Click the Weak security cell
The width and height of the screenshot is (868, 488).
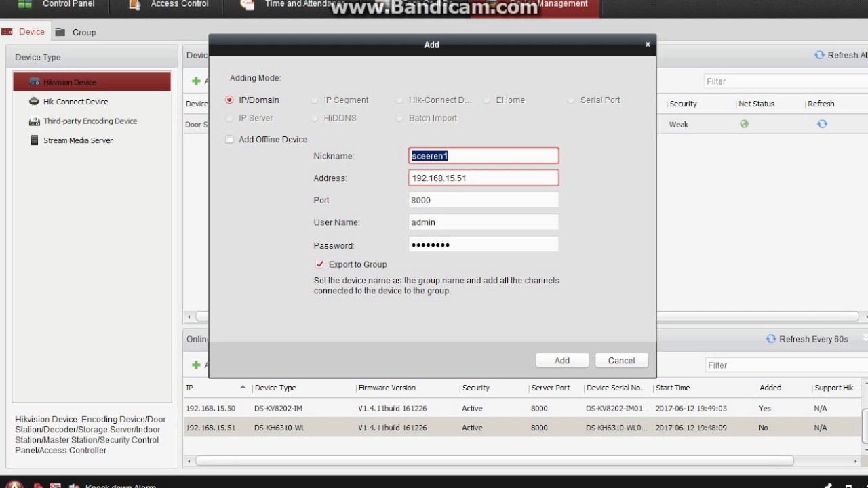click(679, 125)
